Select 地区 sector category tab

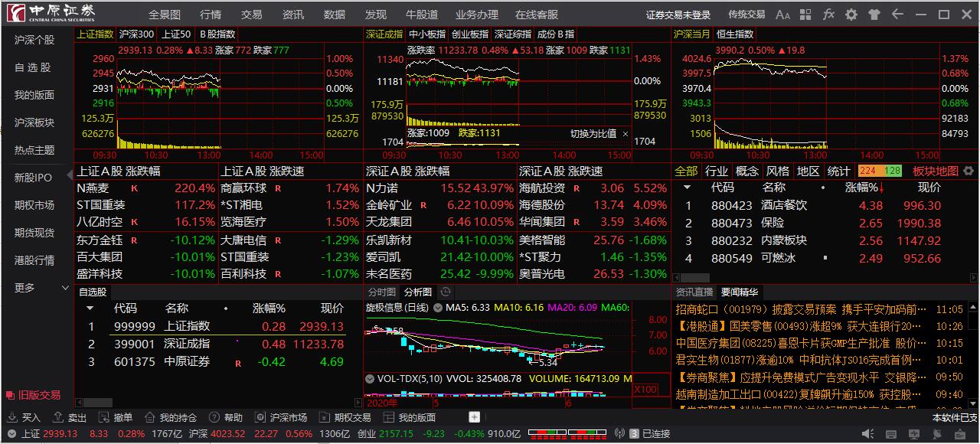pos(808,171)
